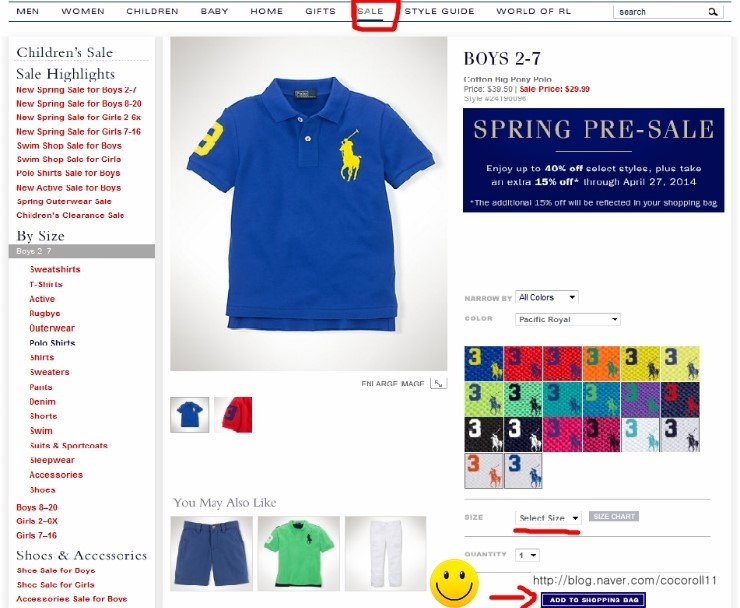Open the Narrow By All Colors dropdown
Image resolution: width=740 pixels, height=608 pixels.
(547, 297)
